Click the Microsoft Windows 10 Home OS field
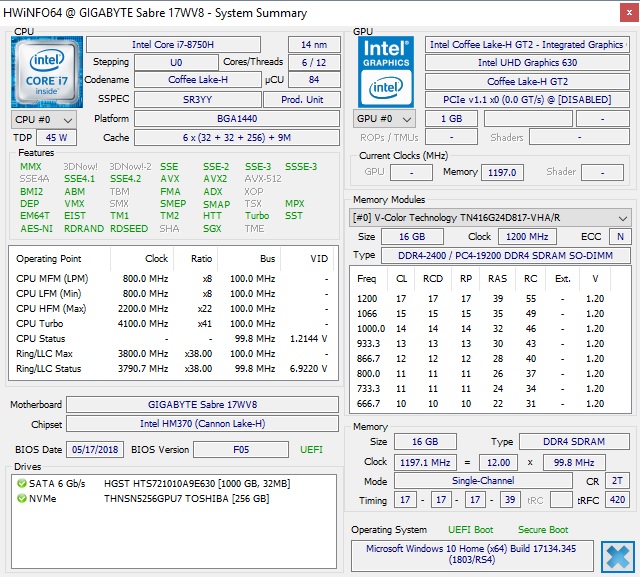 [472, 555]
